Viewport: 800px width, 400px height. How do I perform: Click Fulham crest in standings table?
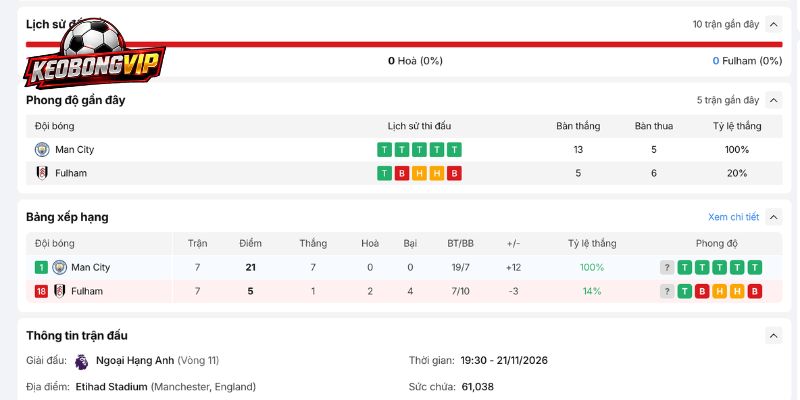60,291
